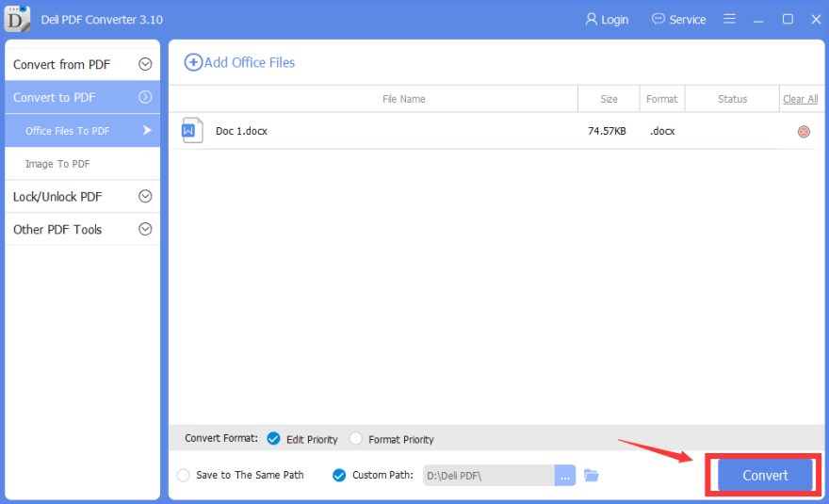Select Edit Priority convert format
Viewport: 829px width, 504px height.
(273, 438)
